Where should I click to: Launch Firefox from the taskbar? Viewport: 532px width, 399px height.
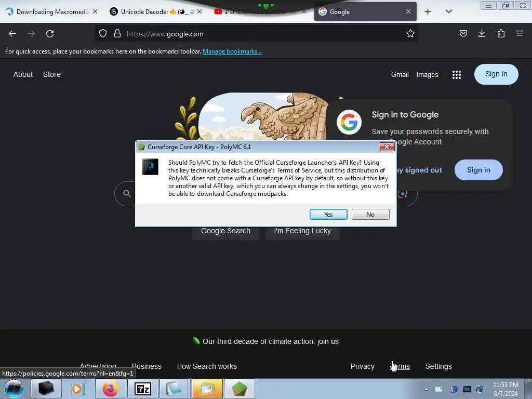(110, 389)
